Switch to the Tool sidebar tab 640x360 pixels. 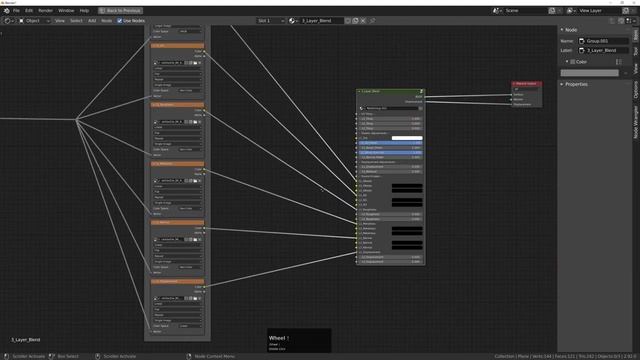pyautogui.click(x=636, y=51)
